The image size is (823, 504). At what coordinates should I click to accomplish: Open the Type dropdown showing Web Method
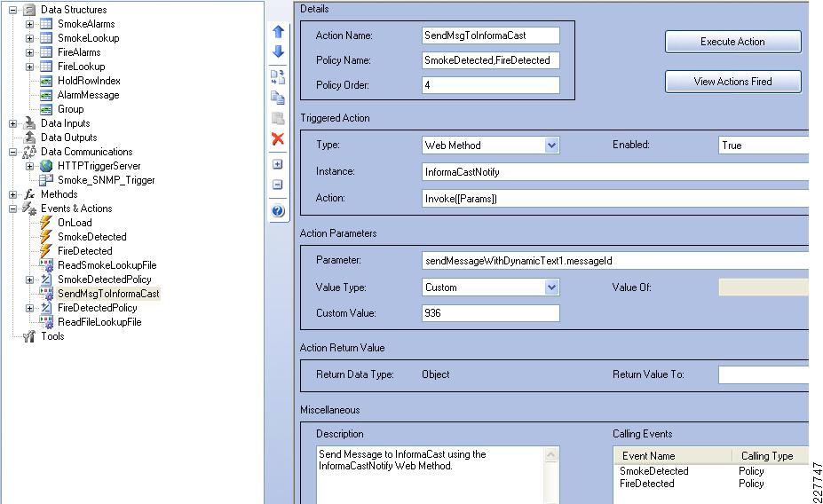[551, 146]
